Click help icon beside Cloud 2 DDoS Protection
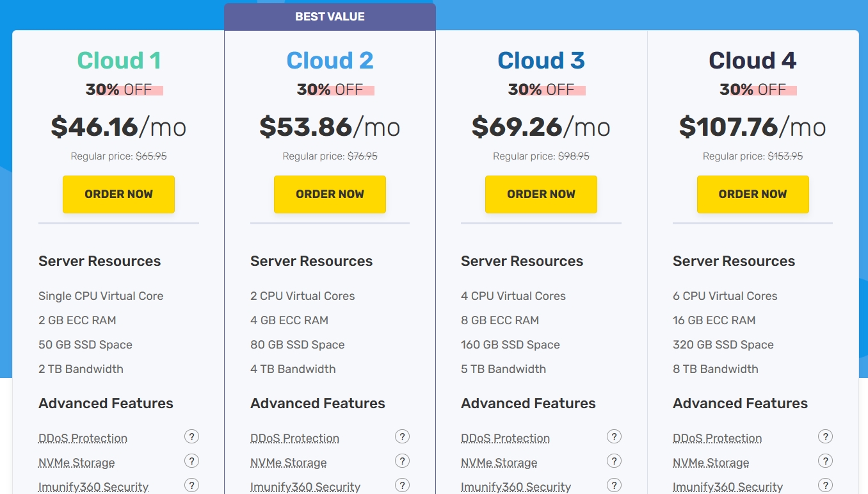Image resolution: width=868 pixels, height=494 pixels. coord(402,437)
